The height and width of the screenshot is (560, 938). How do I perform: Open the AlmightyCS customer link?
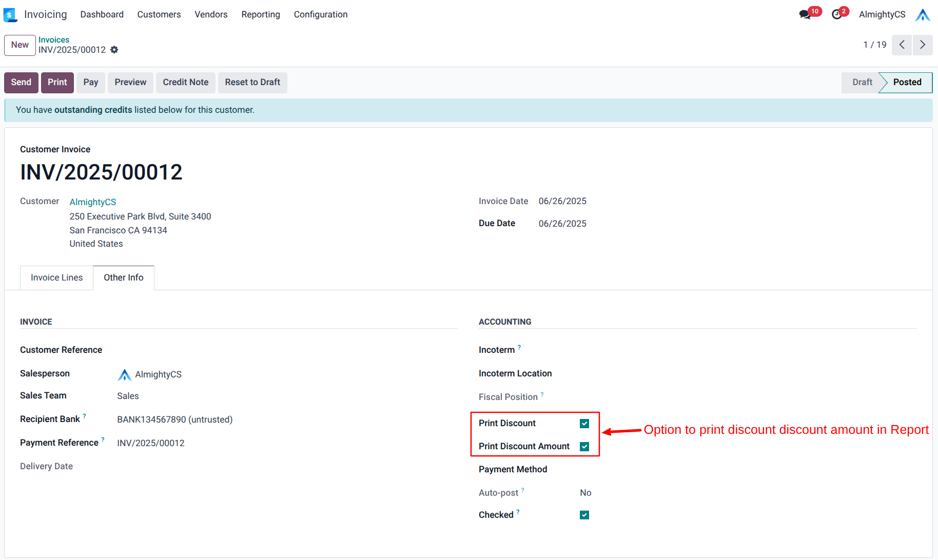pos(93,202)
